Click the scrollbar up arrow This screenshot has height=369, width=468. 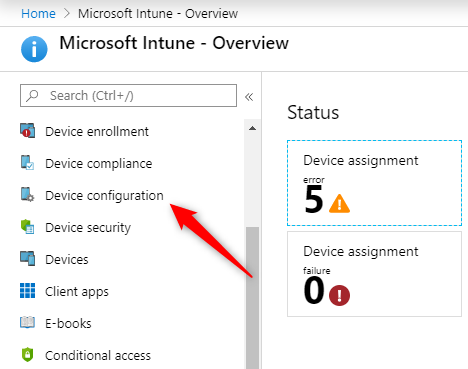point(252,128)
